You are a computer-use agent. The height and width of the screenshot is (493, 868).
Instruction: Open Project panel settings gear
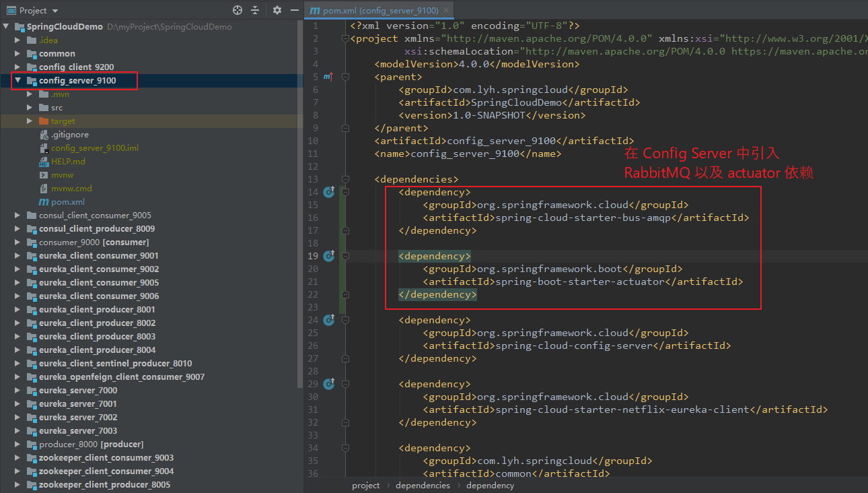(277, 10)
